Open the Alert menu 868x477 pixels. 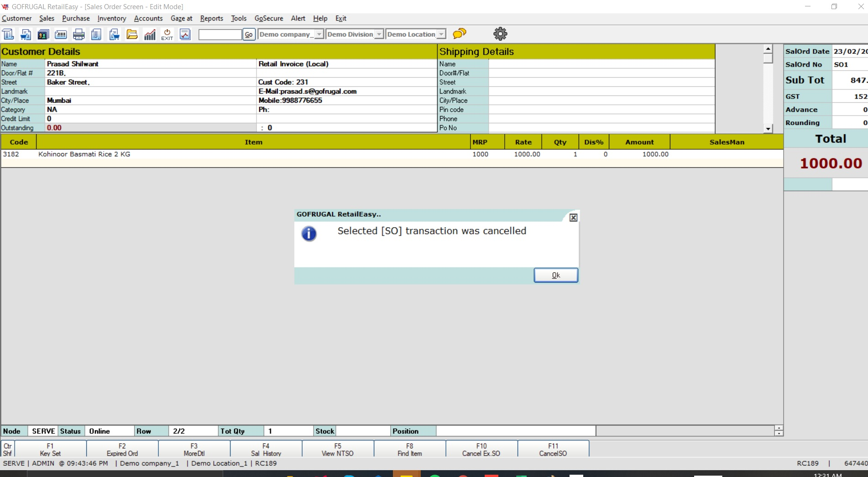pos(298,18)
